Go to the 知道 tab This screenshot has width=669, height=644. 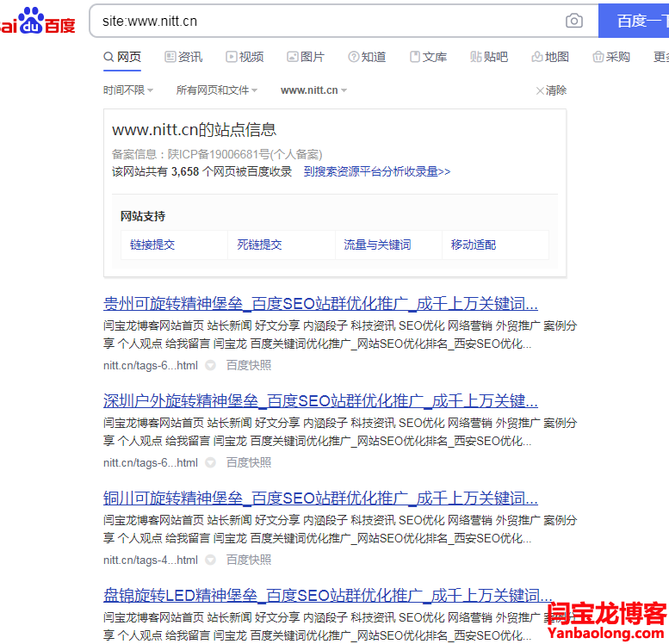click(367, 57)
